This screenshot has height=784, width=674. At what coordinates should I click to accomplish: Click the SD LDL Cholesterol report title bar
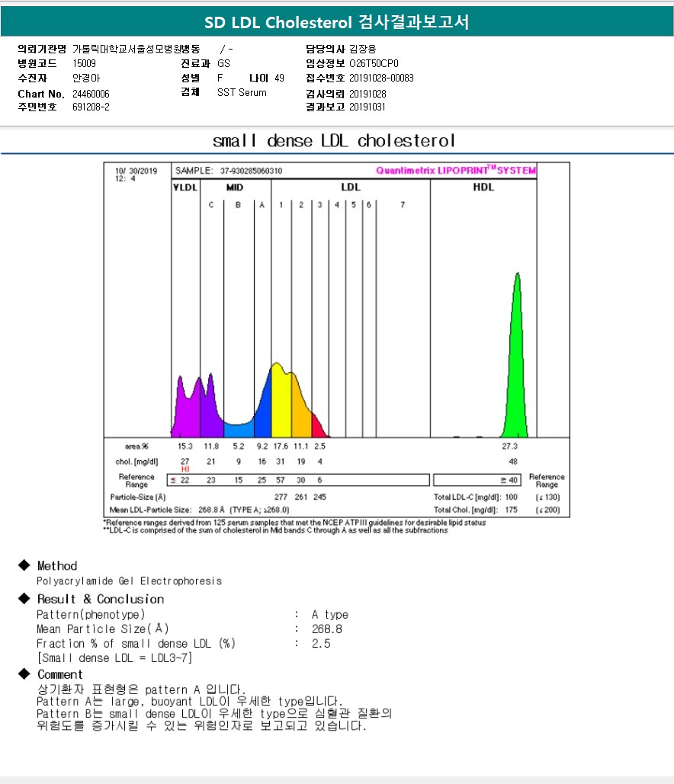pos(336,22)
